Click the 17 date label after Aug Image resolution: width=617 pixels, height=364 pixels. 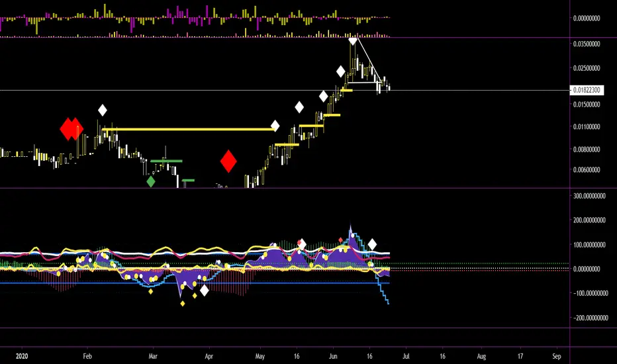coord(520,356)
